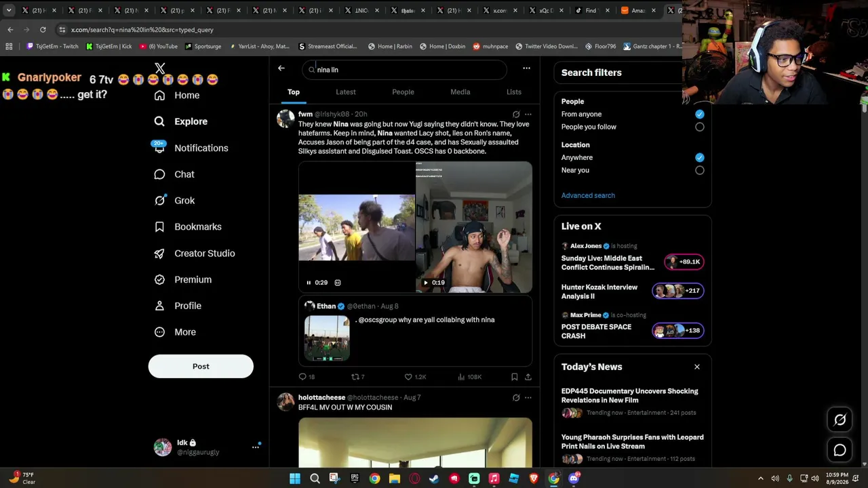Screen dimensions: 868x488
Task: Go to Explore in the sidebar
Action: click(181, 121)
